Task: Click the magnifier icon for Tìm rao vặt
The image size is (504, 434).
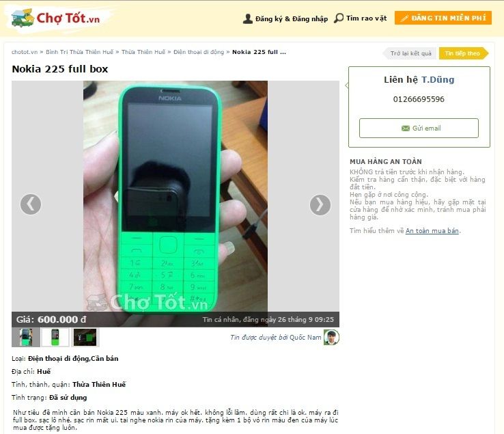Action: pyautogui.click(x=339, y=18)
